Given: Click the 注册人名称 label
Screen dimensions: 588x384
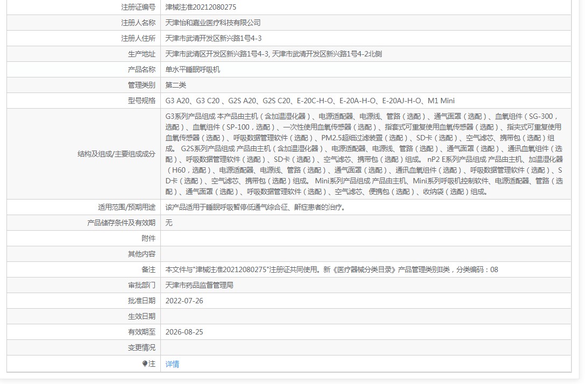Looking at the screenshot, I should tap(138, 23).
